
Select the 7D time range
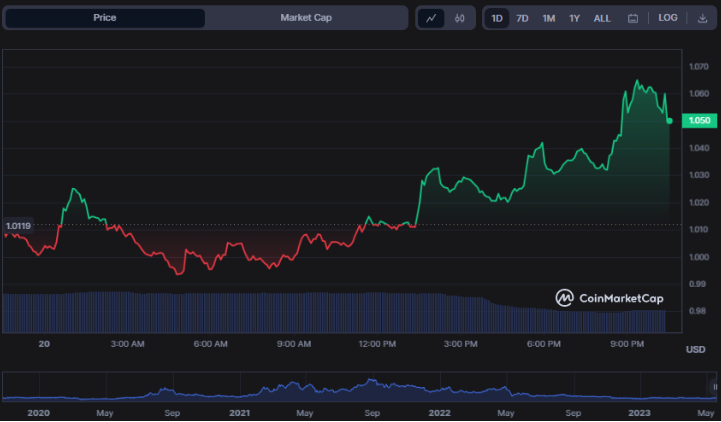click(522, 18)
